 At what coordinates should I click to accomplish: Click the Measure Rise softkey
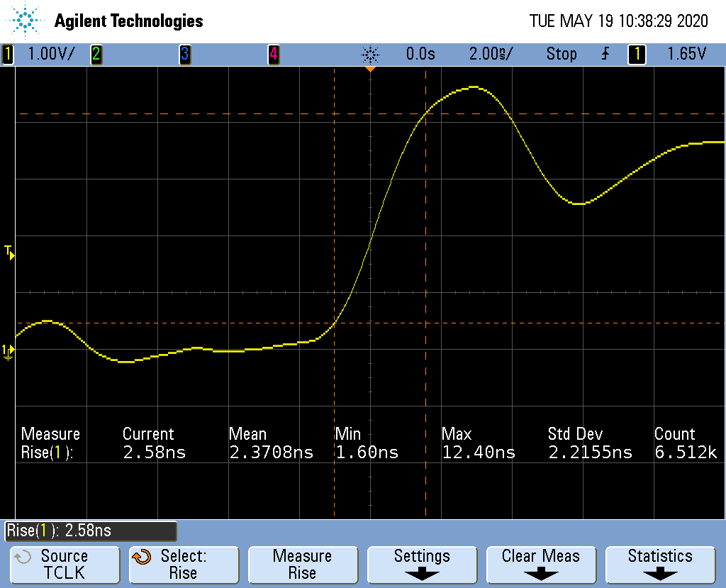303,565
